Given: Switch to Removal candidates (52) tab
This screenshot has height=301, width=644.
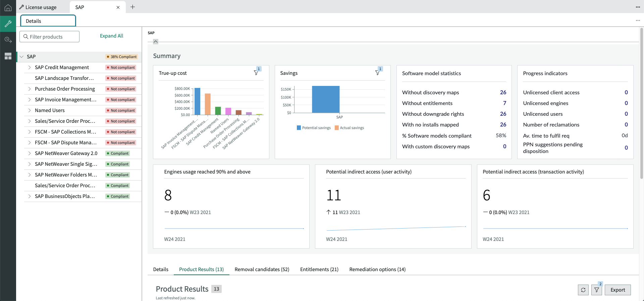Looking at the screenshot, I should coord(262,269).
